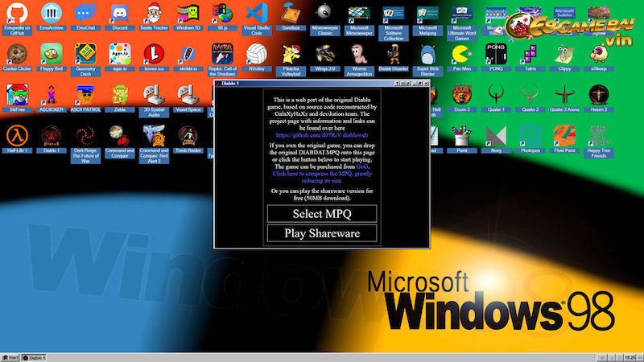Launch the Tetris shortcut
Viewport: 644px width, 362px height.
point(530,54)
